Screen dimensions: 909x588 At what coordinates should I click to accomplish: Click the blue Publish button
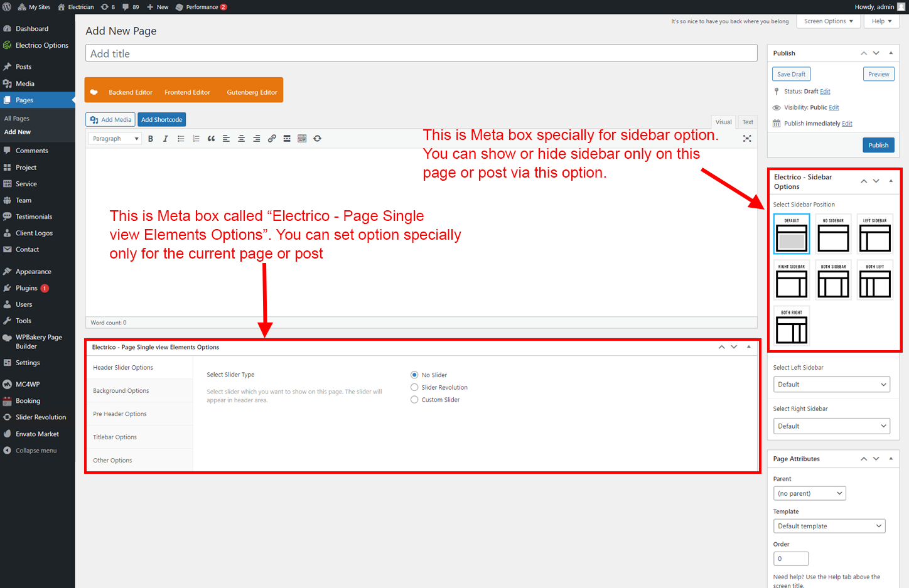pyautogui.click(x=878, y=145)
